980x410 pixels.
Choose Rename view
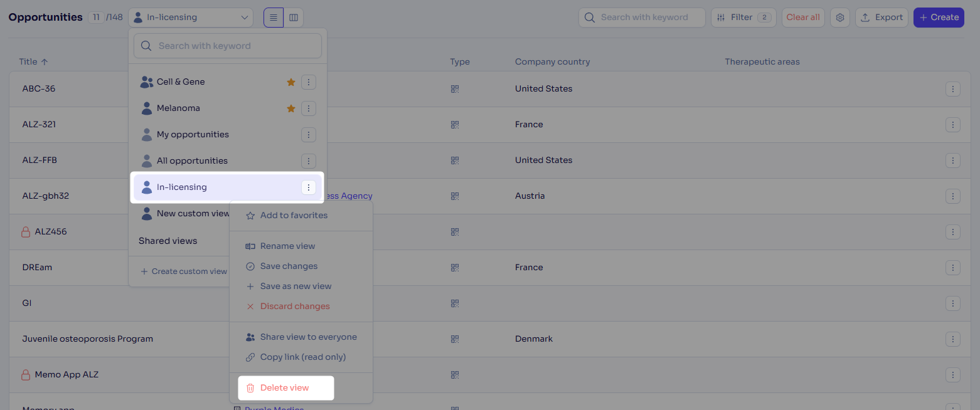tap(287, 246)
